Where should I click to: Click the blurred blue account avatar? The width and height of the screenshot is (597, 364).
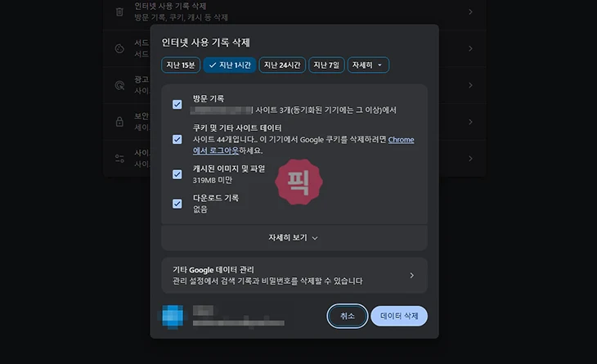tap(173, 317)
